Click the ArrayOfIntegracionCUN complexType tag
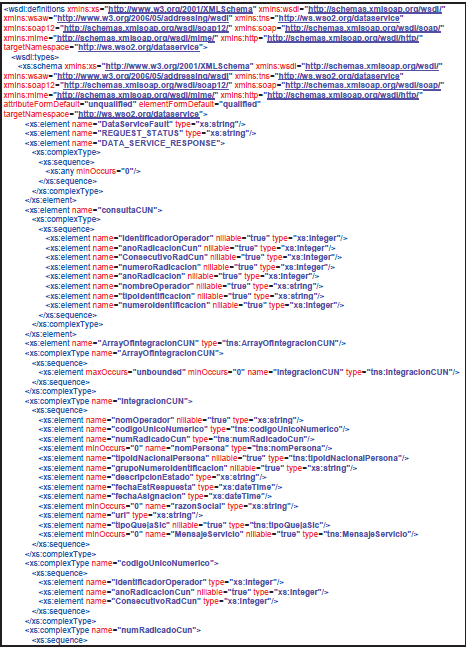This screenshot has width=469, height=648. [124, 353]
